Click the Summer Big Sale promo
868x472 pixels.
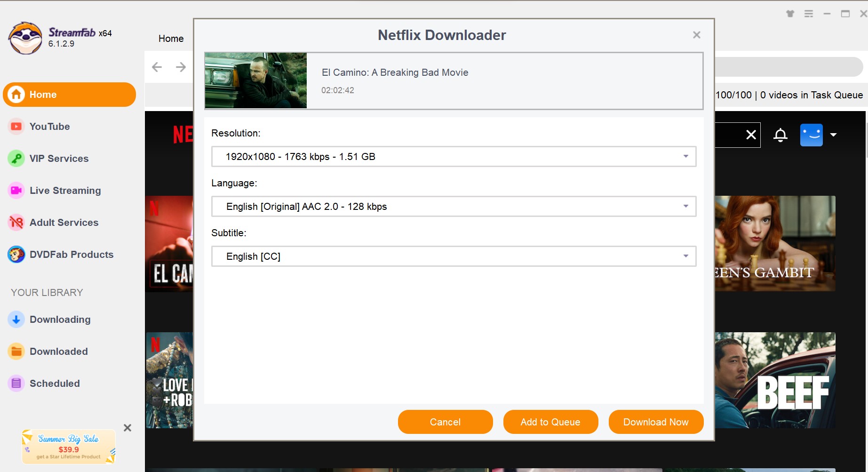69,447
